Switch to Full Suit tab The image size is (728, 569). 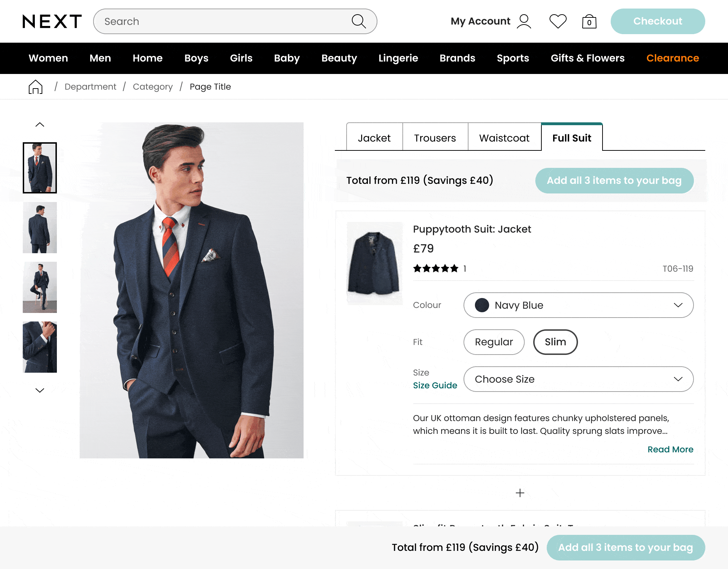tap(571, 138)
